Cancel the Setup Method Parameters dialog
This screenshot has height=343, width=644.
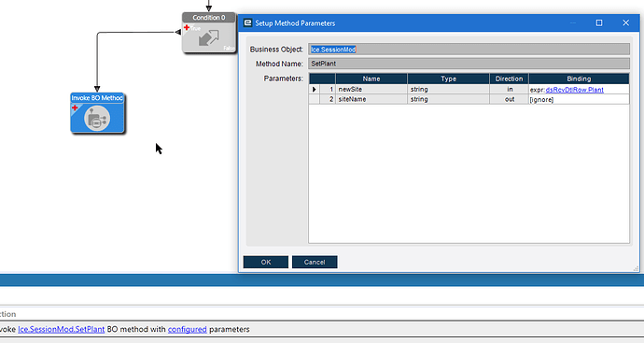[x=315, y=262]
